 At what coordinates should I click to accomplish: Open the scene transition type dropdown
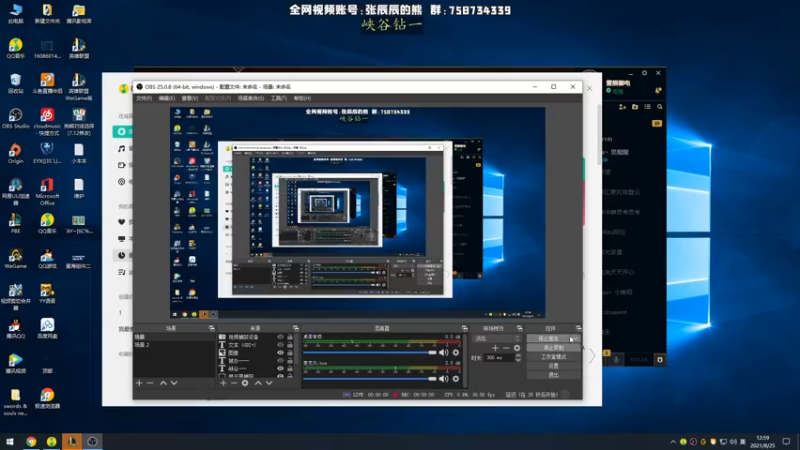click(x=497, y=338)
